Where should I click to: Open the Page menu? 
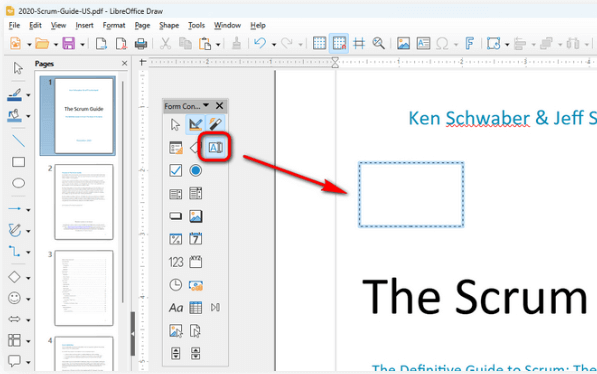click(x=142, y=26)
